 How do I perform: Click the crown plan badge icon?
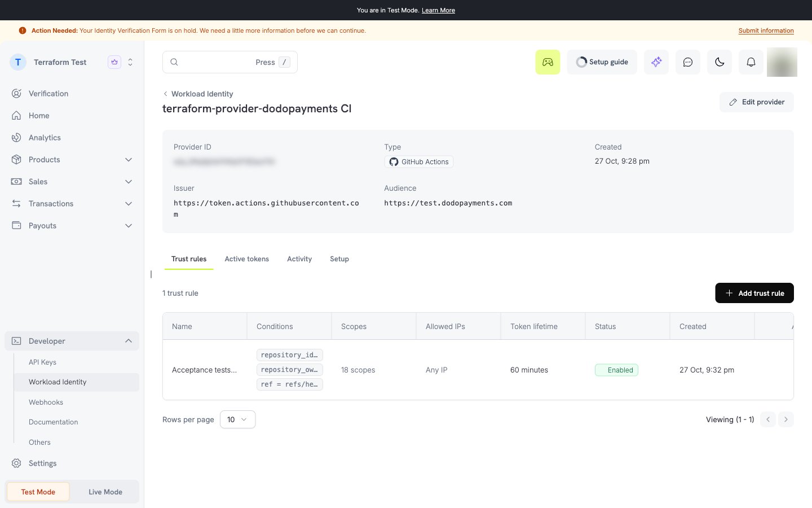point(114,62)
